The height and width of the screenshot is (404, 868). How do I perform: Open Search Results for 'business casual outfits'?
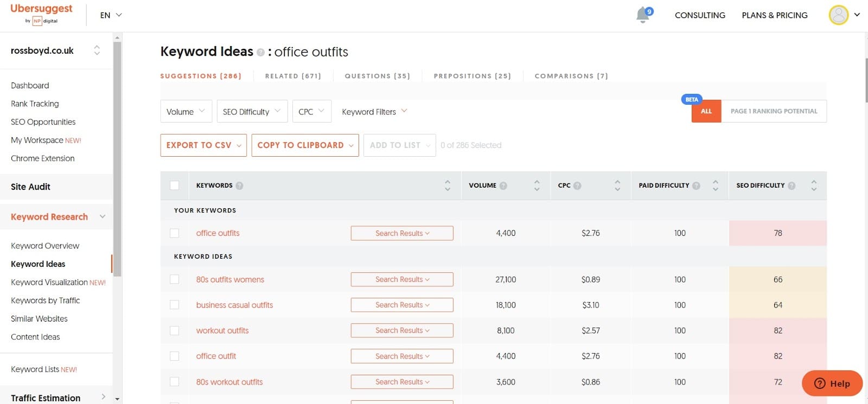tap(402, 305)
